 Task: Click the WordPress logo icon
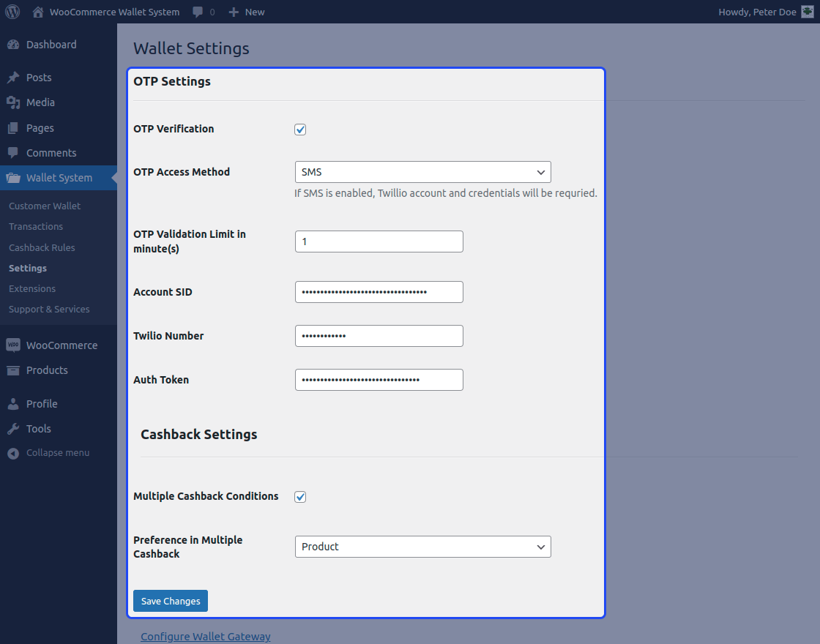click(12, 12)
